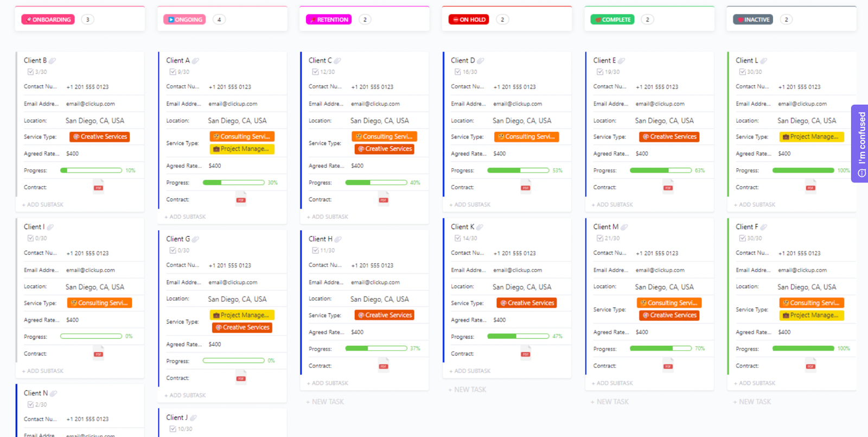868x437 pixels.
Task: Click the 21/30 subtask checkbox on Client M
Action: click(600, 238)
